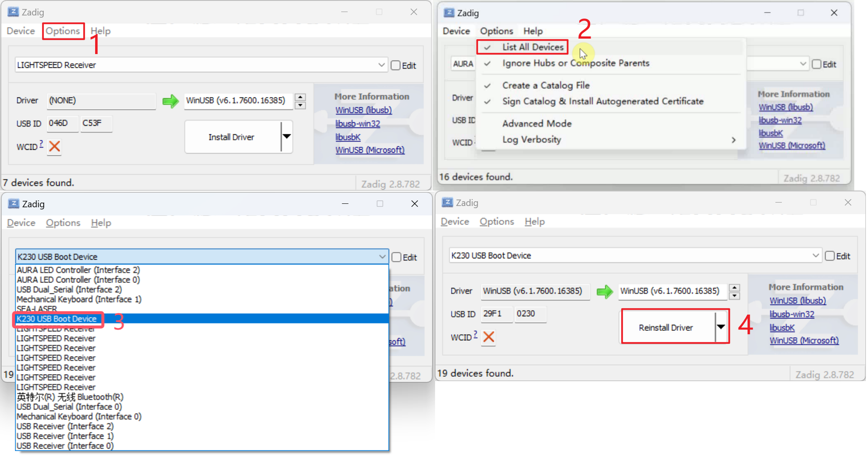Viewport: 868px width, 457px height.
Task: Open the AURA device dropdown arrow behind the Options menu
Action: [803, 64]
